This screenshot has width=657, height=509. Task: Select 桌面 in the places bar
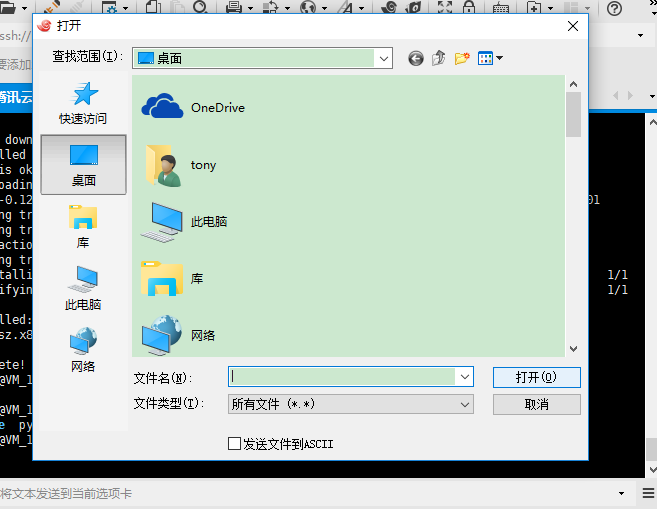click(x=83, y=165)
